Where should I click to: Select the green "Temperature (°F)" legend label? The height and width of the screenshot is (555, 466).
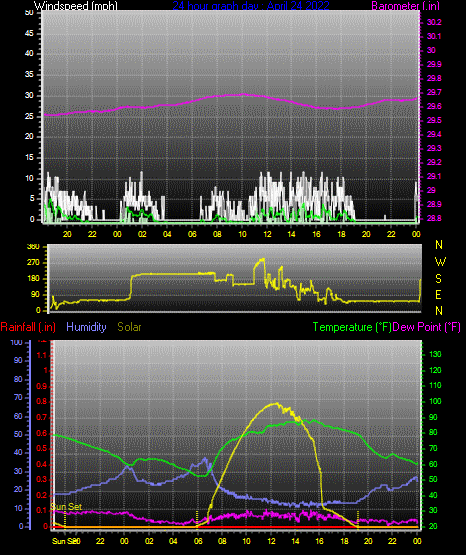[352, 327]
